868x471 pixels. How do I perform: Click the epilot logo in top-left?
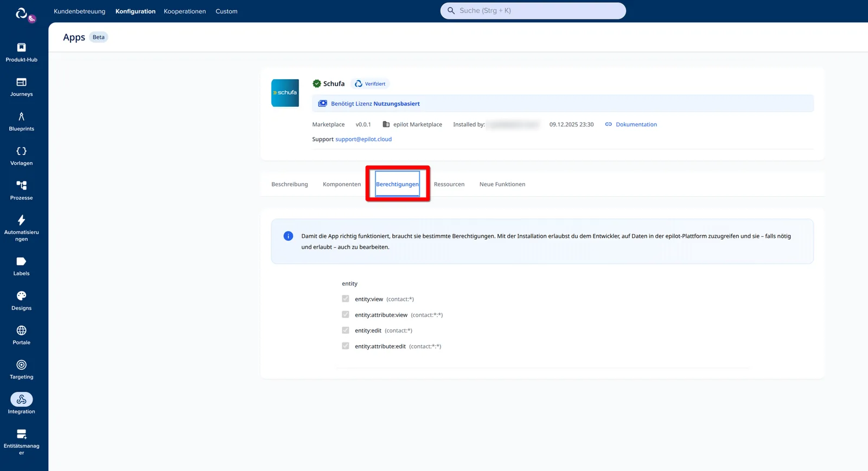click(22, 13)
